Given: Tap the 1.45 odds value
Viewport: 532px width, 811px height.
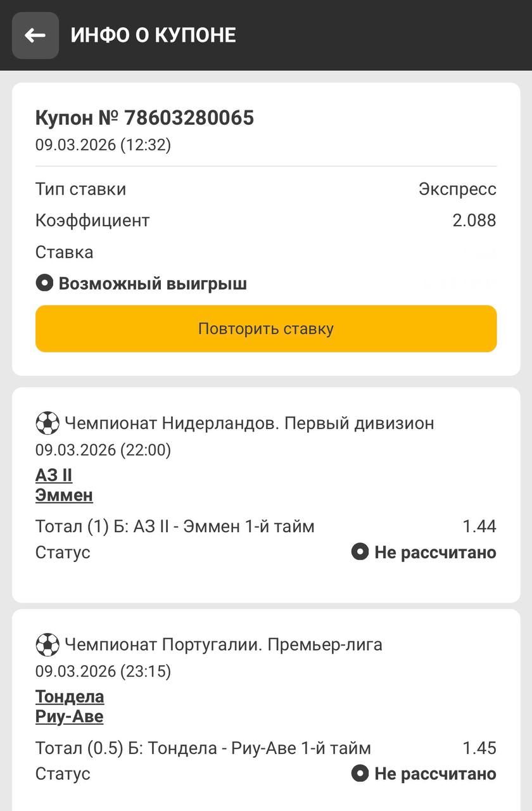Looking at the screenshot, I should point(479,748).
